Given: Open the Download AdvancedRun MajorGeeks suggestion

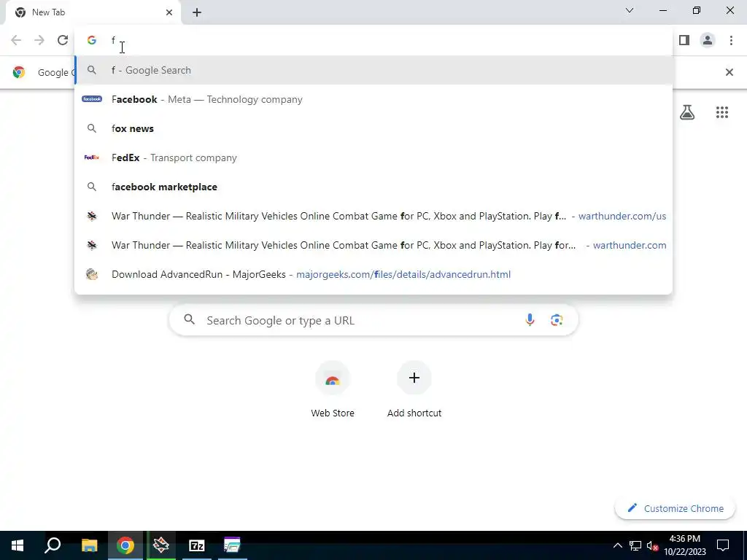Looking at the screenshot, I should tap(373, 274).
